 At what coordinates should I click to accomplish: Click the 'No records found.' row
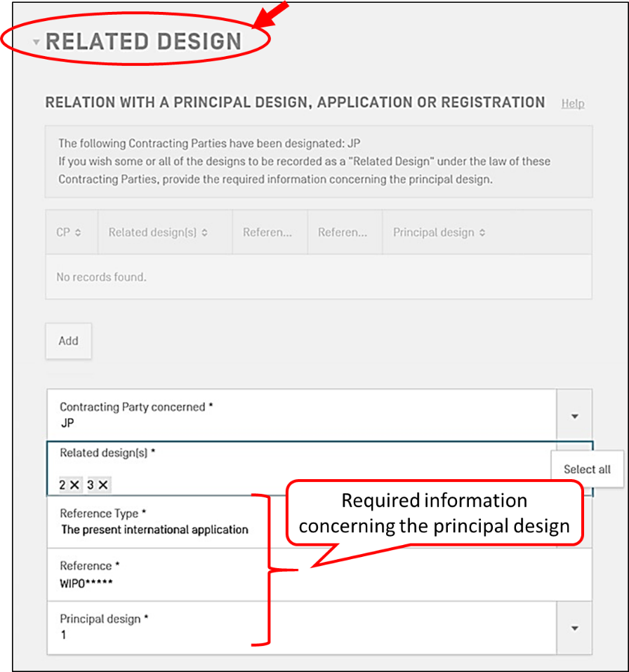coord(319,277)
